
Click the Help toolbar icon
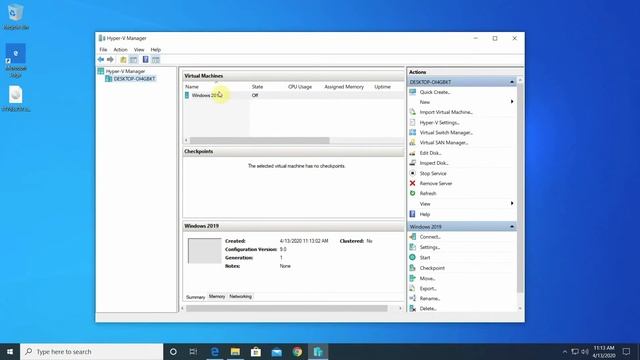pyautogui.click(x=145, y=60)
